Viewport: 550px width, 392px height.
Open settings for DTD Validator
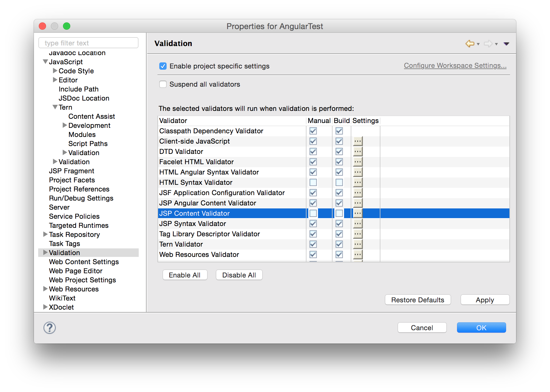coord(358,151)
